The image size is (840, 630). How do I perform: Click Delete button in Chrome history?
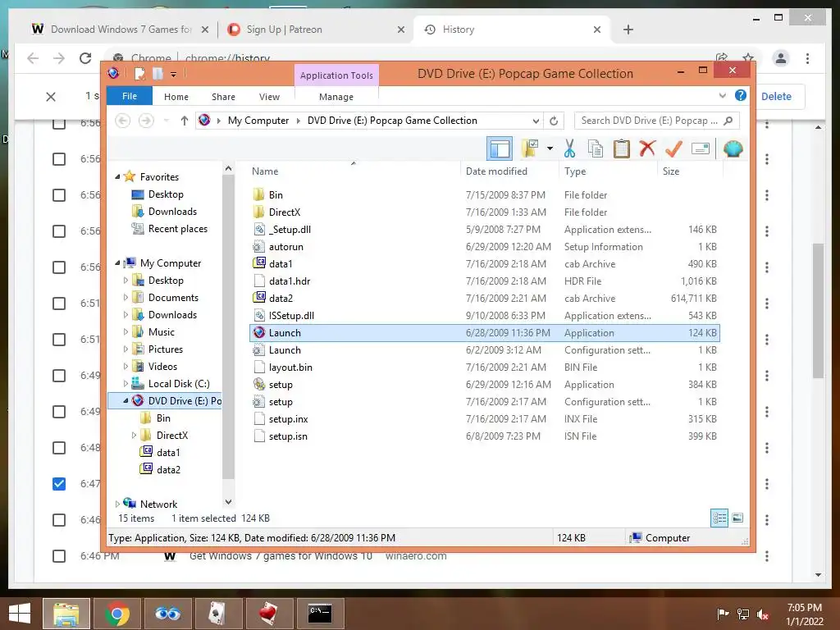click(x=776, y=97)
